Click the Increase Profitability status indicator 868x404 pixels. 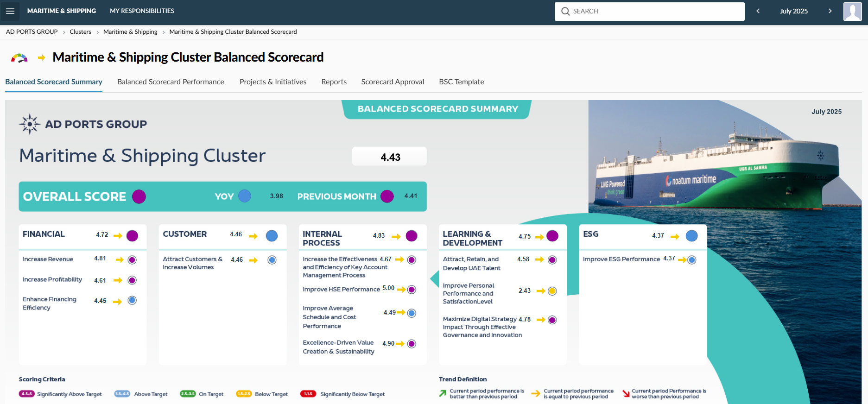tap(132, 280)
